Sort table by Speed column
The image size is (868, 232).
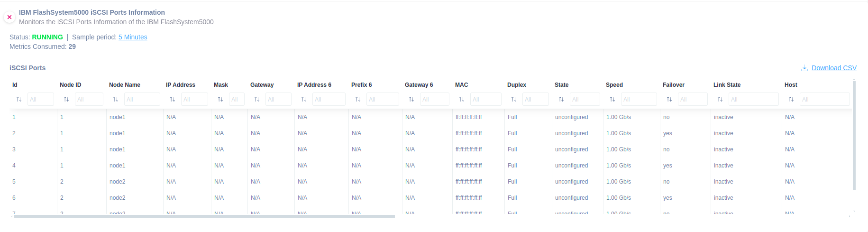(x=612, y=99)
